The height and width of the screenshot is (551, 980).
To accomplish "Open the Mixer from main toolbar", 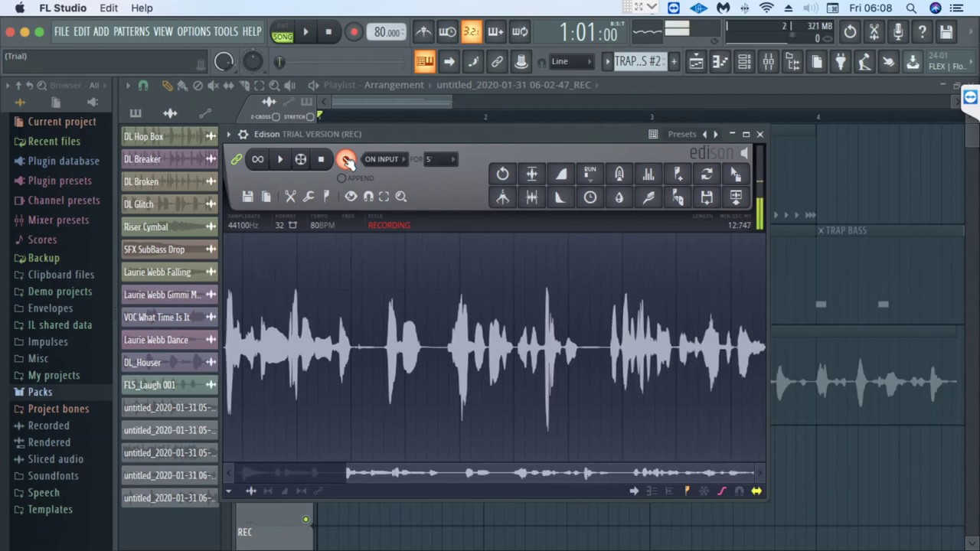I will (x=768, y=62).
